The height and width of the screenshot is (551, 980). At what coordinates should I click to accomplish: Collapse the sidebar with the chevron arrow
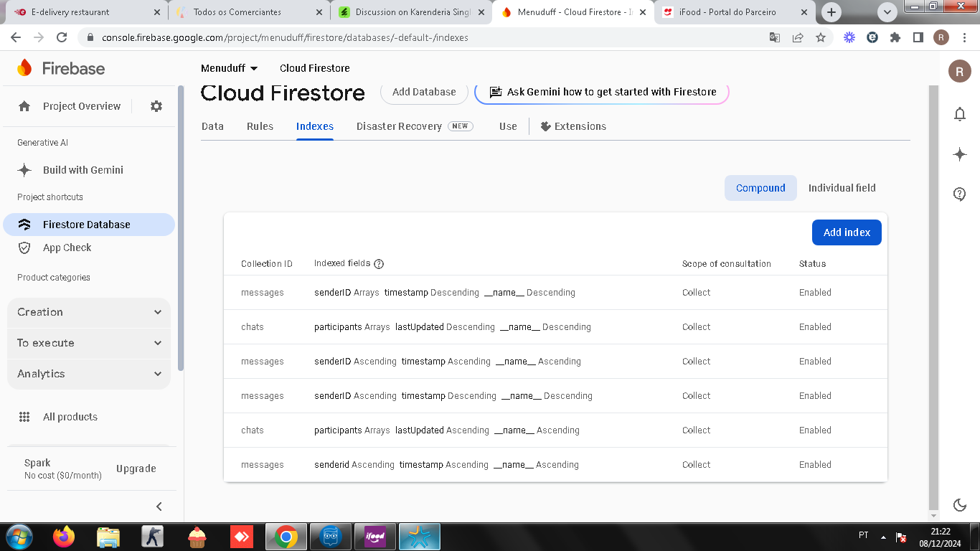(159, 507)
